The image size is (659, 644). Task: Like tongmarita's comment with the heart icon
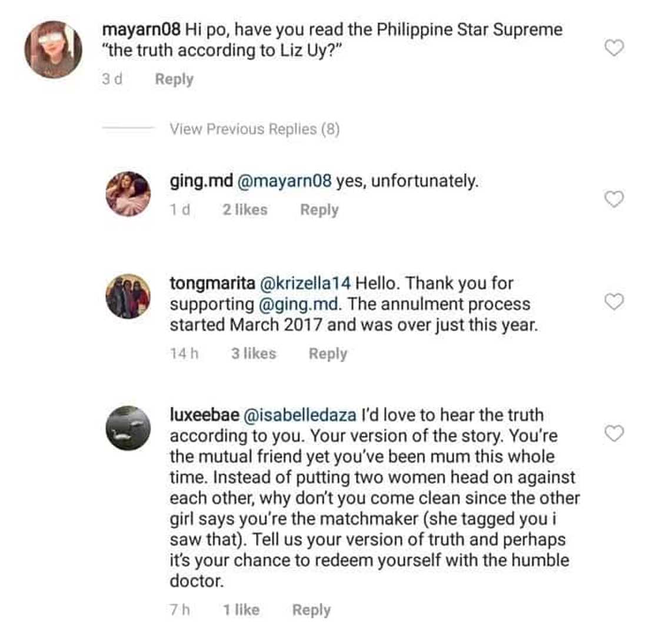pyautogui.click(x=615, y=301)
